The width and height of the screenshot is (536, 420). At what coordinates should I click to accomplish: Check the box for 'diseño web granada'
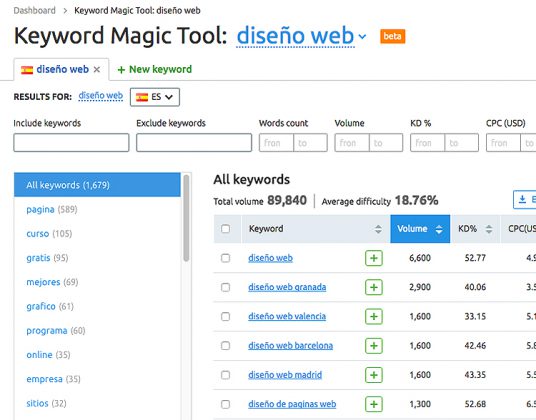point(226,287)
